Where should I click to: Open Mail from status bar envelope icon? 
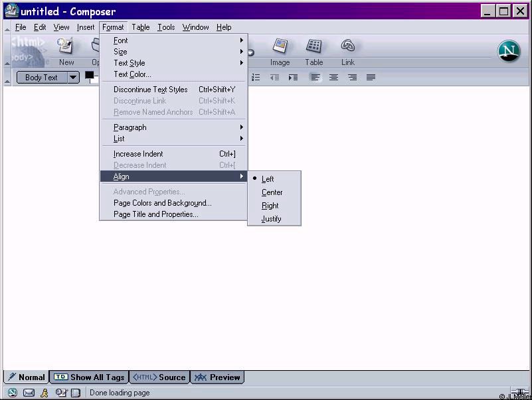click(x=29, y=393)
